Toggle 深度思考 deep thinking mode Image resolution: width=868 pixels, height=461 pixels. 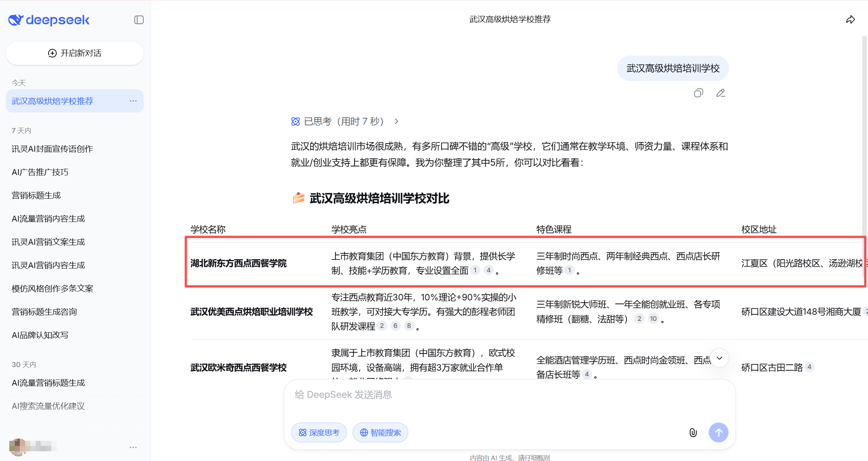[x=319, y=432]
